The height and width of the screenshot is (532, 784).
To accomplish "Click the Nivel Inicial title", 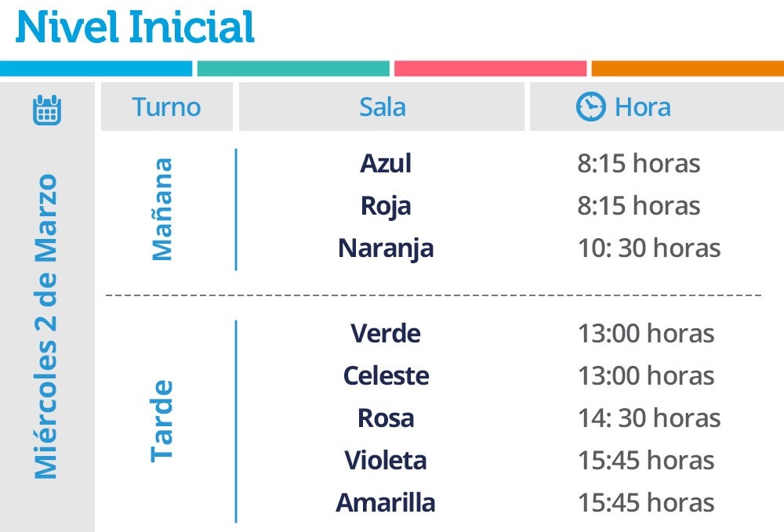I will point(135,27).
